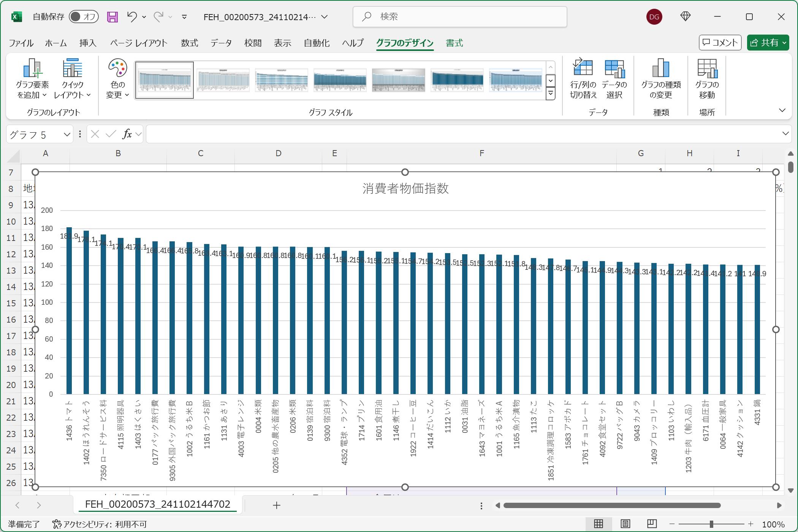Click zoom out minus button

pos(672,524)
